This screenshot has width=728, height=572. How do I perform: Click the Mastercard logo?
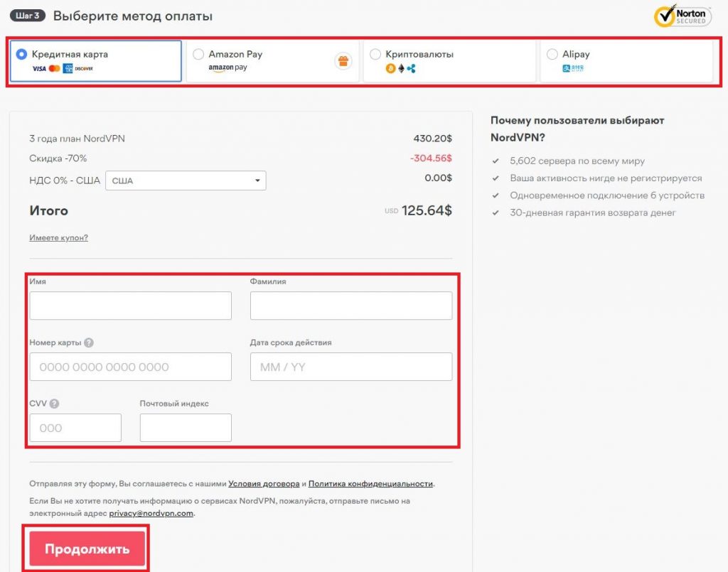coord(54,69)
